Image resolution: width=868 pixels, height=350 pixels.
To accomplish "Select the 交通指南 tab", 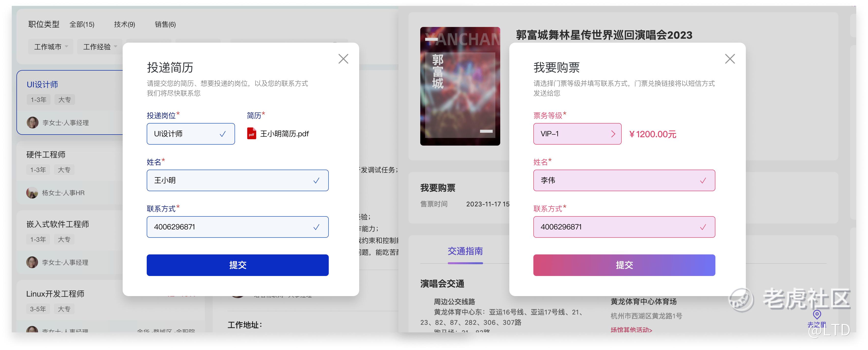I will (x=465, y=251).
